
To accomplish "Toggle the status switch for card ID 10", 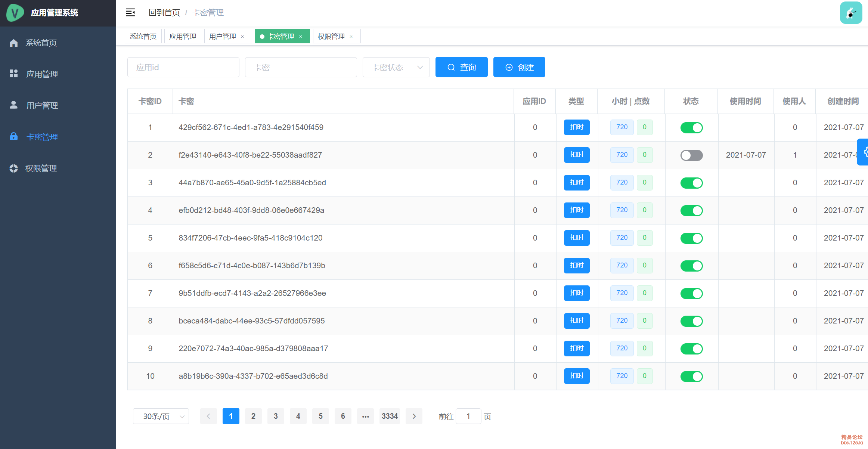I will 691,377.
